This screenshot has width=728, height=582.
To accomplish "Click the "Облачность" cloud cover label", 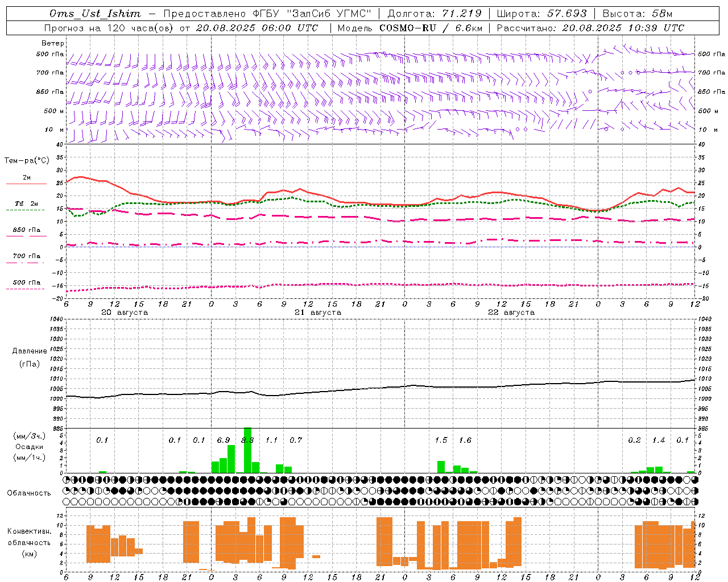I will pos(29,493).
